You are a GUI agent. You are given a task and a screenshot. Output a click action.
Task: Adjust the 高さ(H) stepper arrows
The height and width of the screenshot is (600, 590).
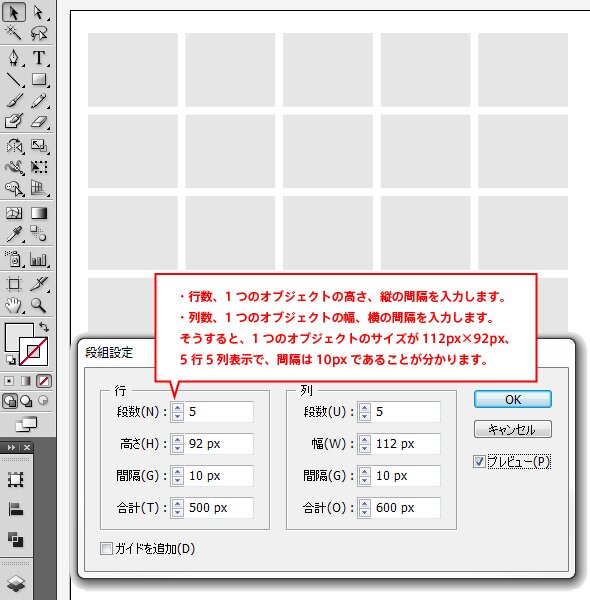point(178,444)
